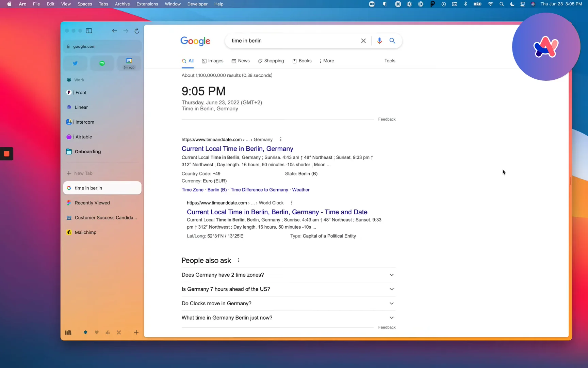Switch to the News tab
This screenshot has height=368, width=588.
point(241,61)
